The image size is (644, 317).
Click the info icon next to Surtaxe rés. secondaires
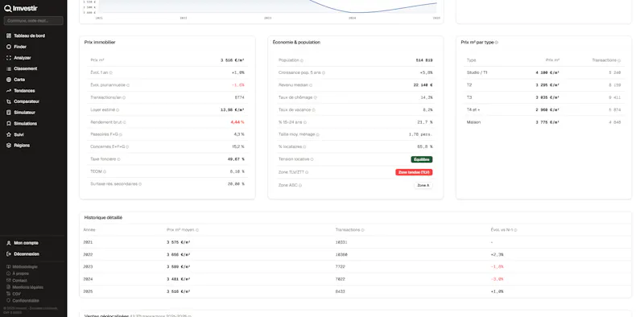click(x=140, y=184)
